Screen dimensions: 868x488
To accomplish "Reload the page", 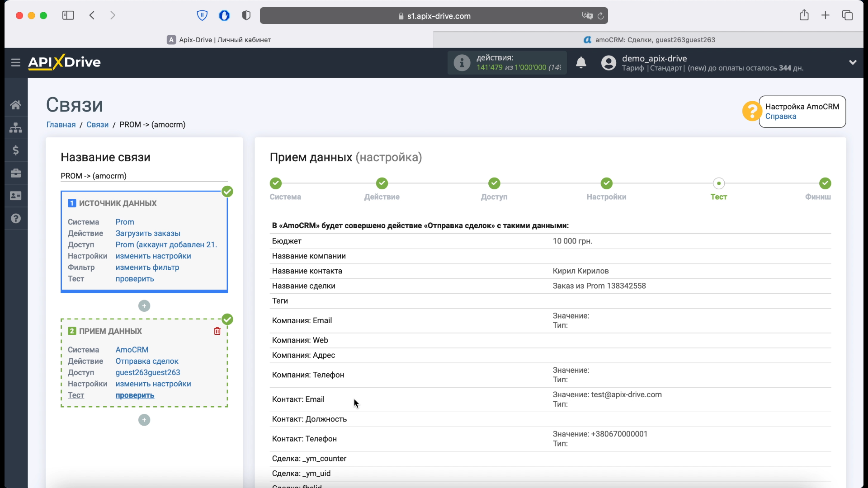I will coord(600,16).
